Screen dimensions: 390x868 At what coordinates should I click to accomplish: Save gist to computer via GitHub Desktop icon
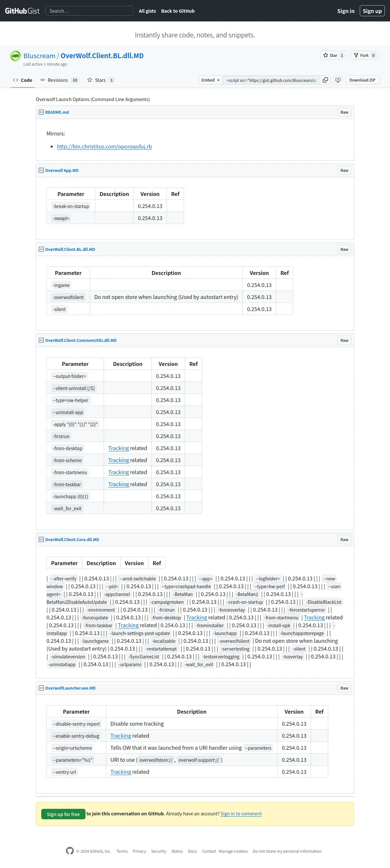pyautogui.click(x=338, y=80)
